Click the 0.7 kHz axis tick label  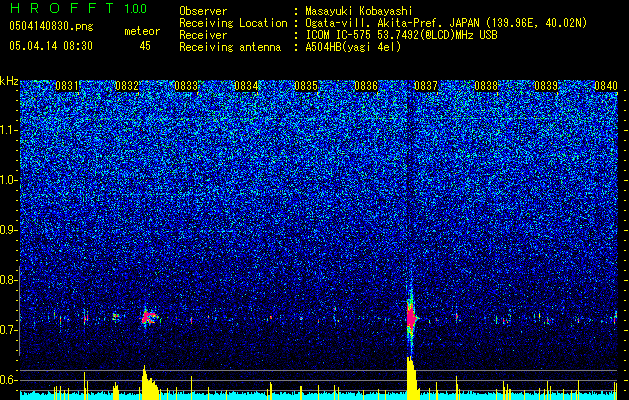pos(9,330)
